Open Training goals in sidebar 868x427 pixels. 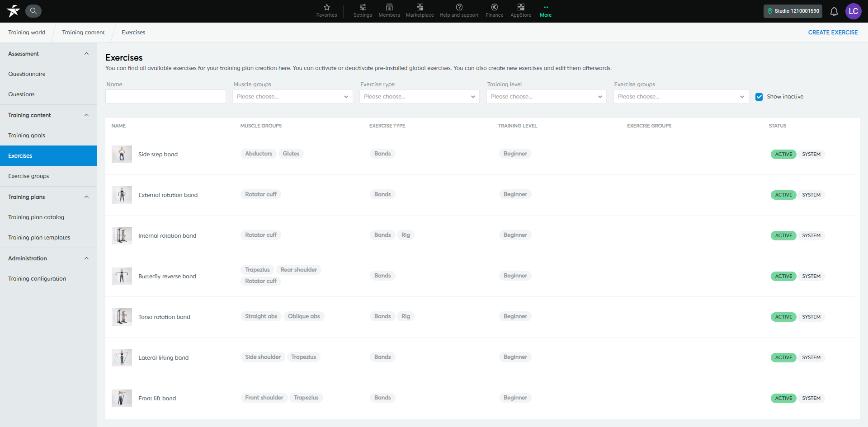pyautogui.click(x=48, y=136)
